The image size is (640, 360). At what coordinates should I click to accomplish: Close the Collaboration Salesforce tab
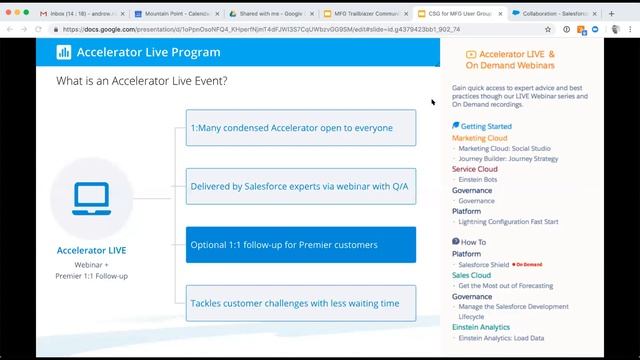pyautogui.click(x=595, y=13)
